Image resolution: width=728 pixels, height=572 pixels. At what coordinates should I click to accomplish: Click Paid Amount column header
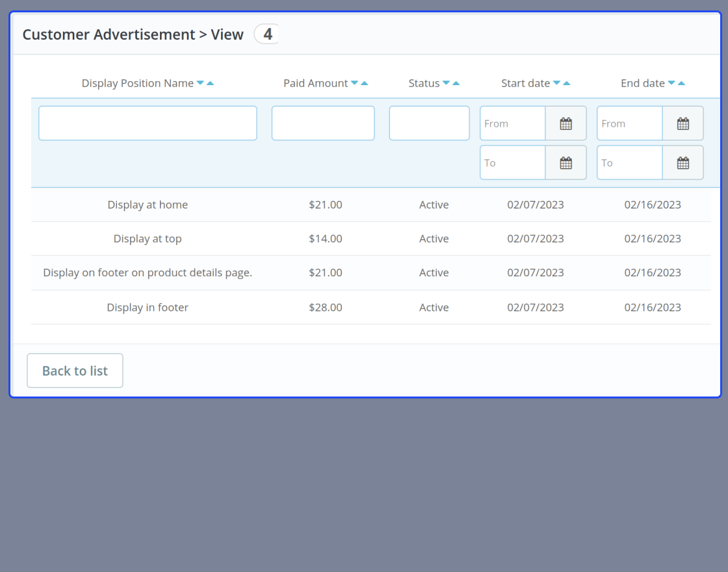coord(316,83)
